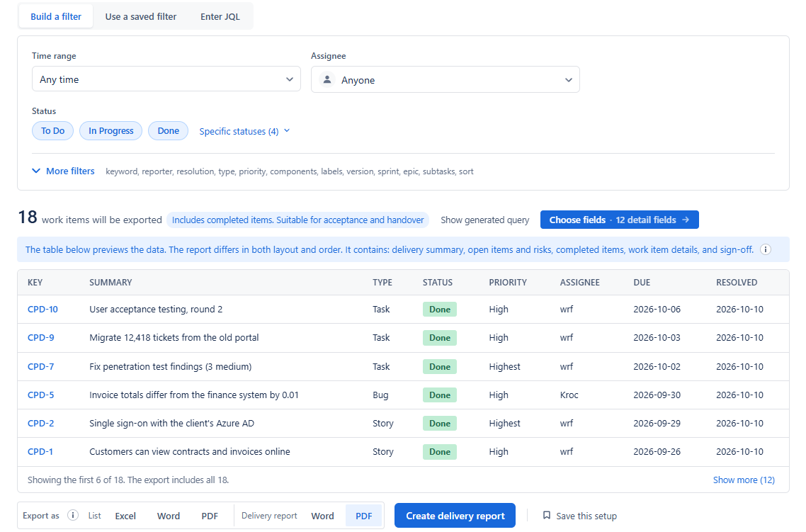806x532 pixels.
Task: Click the PRIORITY column header
Action: (x=508, y=282)
